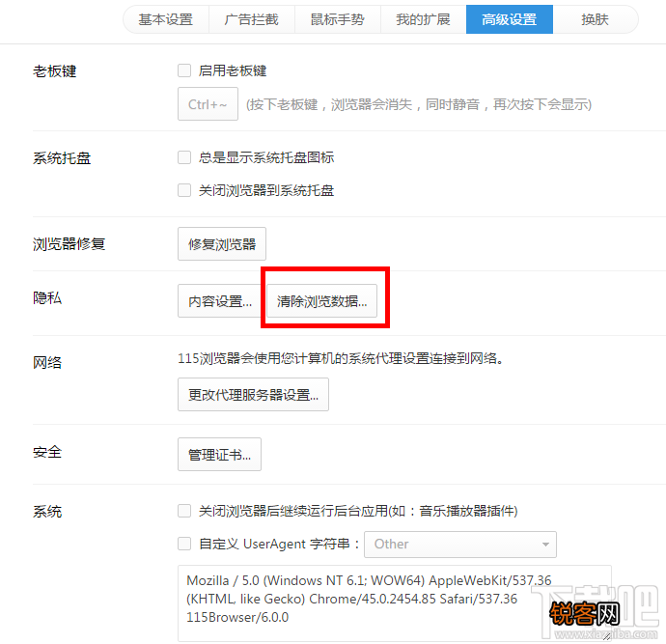Image resolution: width=666 pixels, height=644 pixels.
Task: Click the 浏览器修复 section label
Action: coord(69,244)
